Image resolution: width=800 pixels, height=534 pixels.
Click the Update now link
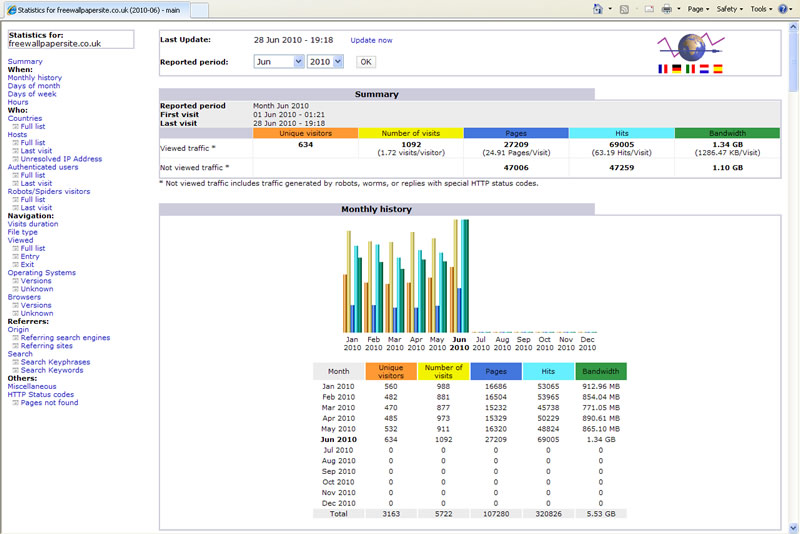(x=371, y=40)
